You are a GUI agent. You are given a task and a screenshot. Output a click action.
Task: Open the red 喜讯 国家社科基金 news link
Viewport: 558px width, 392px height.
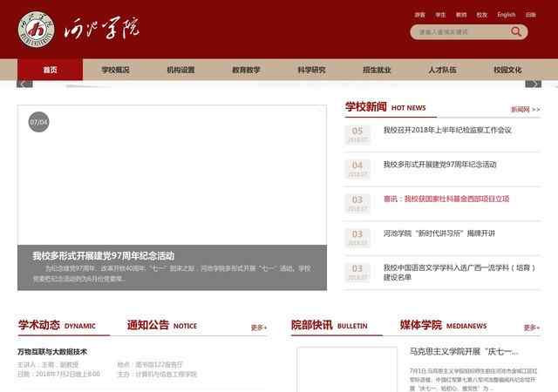point(446,199)
